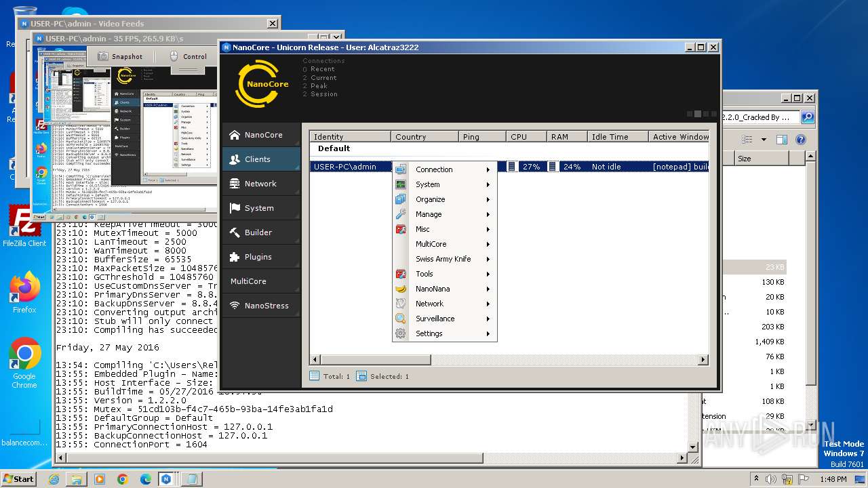Open Google Chrome desktop shortcut
The image size is (868, 488).
click(24, 363)
